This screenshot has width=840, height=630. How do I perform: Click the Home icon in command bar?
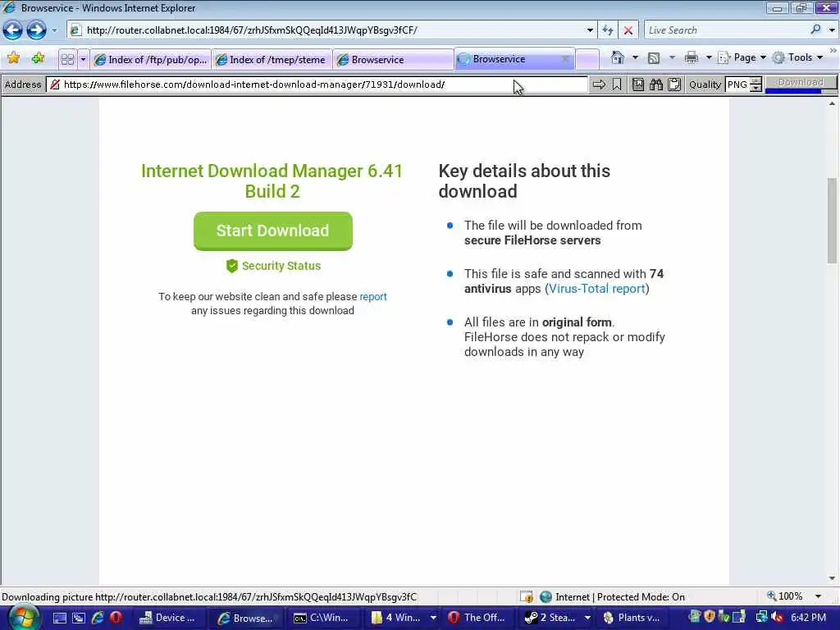(618, 57)
